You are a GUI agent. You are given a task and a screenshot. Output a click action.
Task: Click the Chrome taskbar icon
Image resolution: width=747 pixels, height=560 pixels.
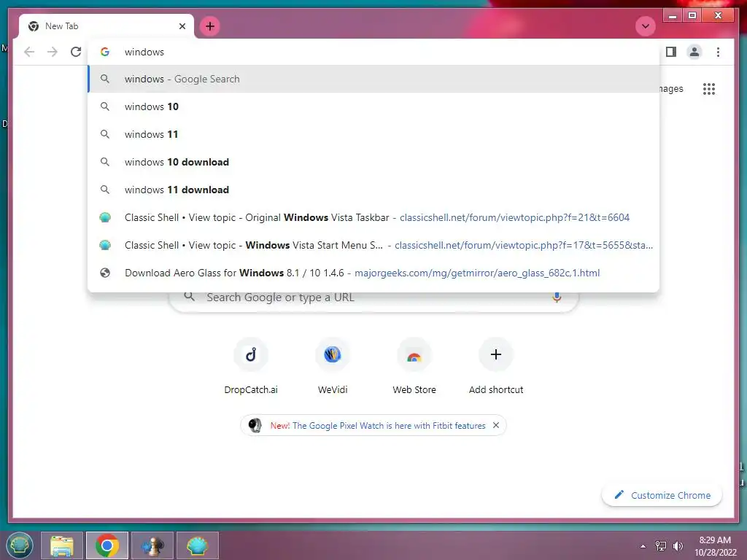pos(107,545)
